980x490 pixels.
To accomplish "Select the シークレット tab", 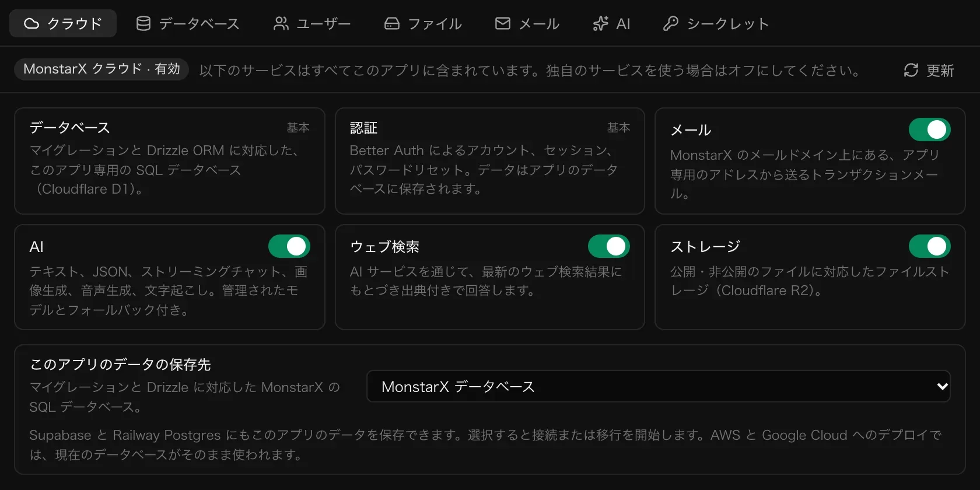I will click(716, 23).
